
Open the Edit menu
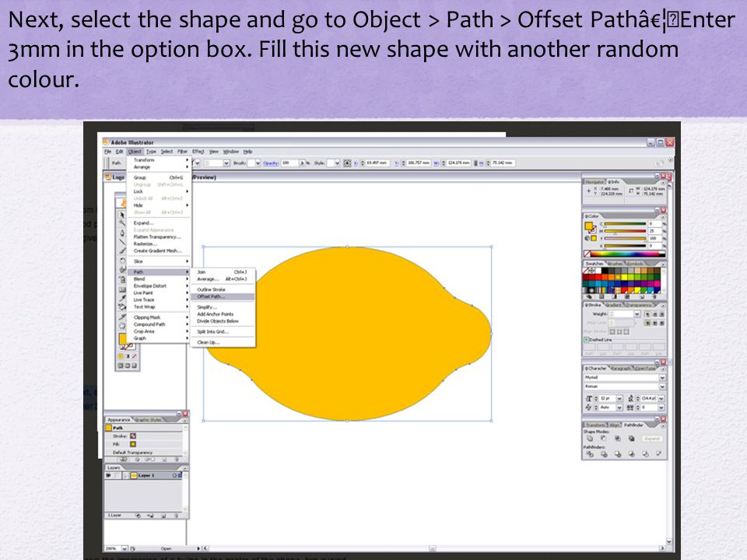[119, 152]
